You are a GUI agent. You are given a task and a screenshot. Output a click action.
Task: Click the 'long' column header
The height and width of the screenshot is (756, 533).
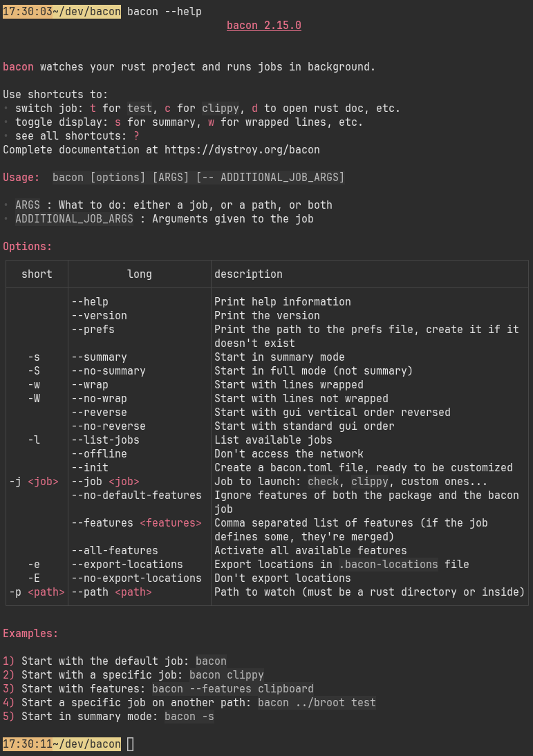(x=140, y=274)
